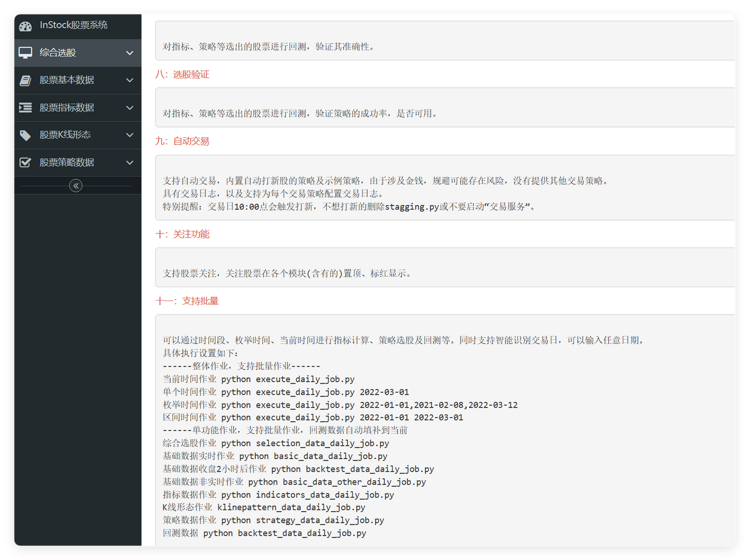Open the 股票基本数据 menu item
This screenshot has width=749, height=560.
pyautogui.click(x=78, y=80)
